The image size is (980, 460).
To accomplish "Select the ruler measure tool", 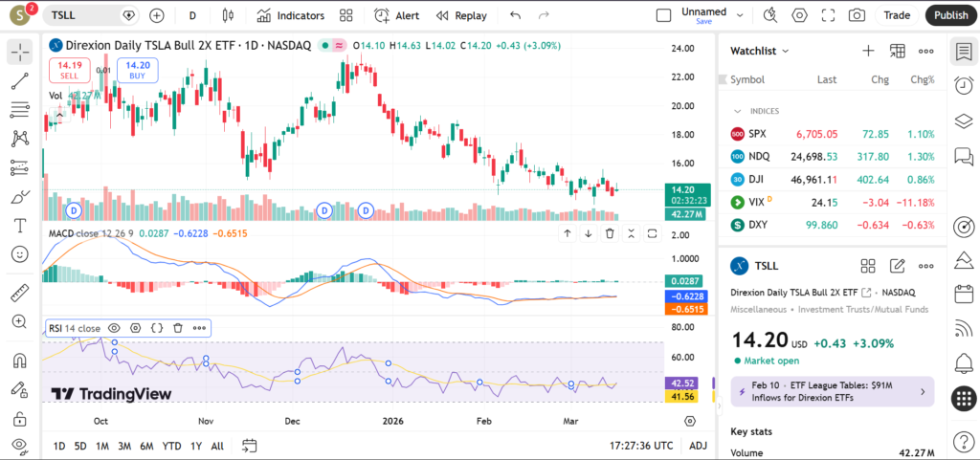I will (x=19, y=293).
